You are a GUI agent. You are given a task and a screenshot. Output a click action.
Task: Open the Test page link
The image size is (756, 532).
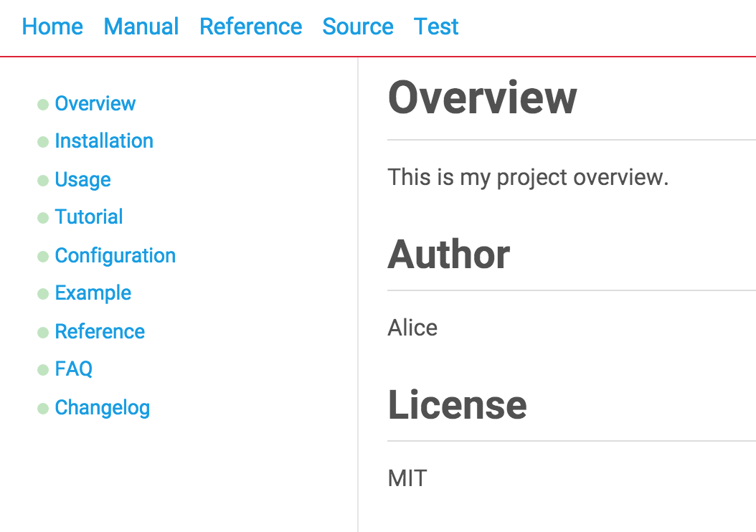(x=436, y=27)
